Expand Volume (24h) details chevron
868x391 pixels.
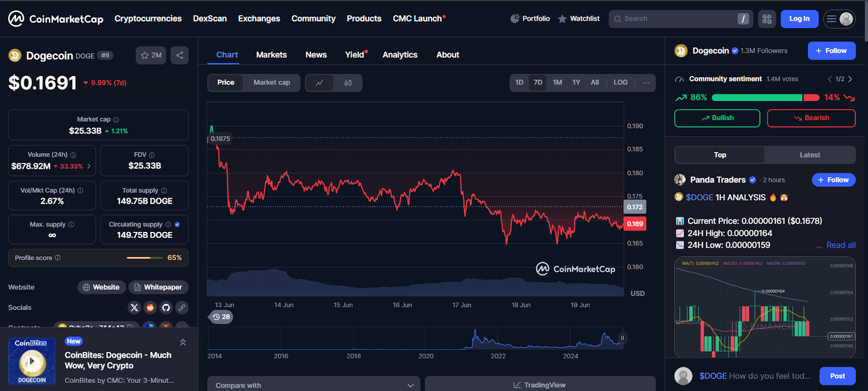(x=89, y=166)
